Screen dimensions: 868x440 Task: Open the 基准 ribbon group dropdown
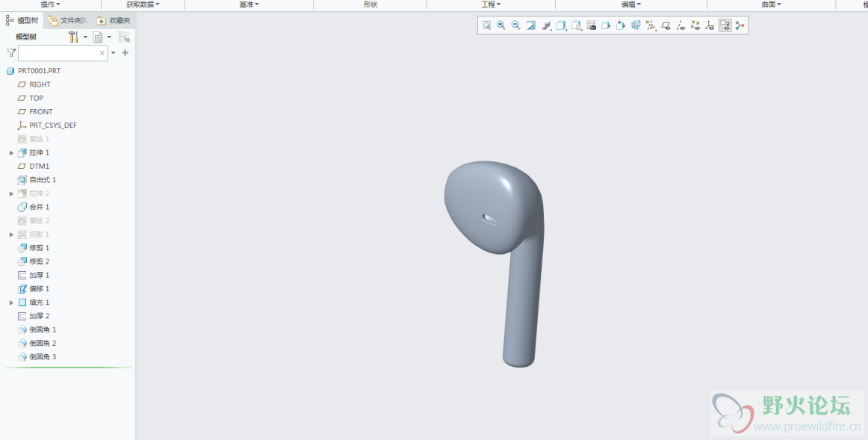[x=249, y=4]
